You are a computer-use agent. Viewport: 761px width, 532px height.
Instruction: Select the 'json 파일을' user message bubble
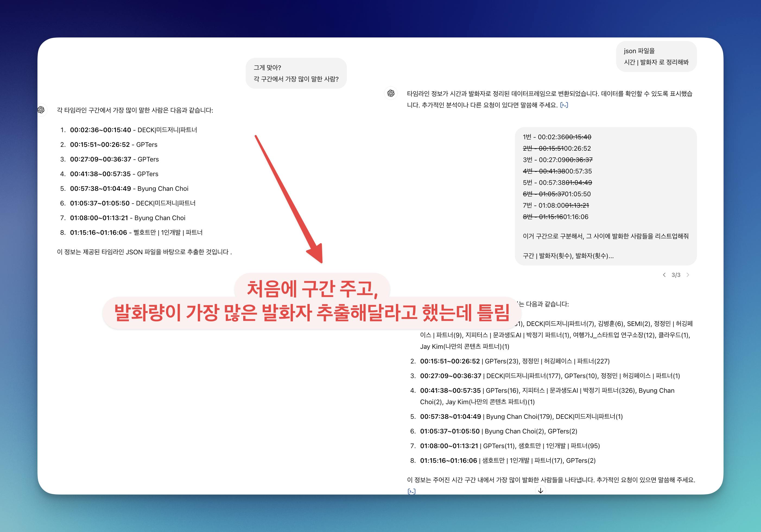coord(656,56)
